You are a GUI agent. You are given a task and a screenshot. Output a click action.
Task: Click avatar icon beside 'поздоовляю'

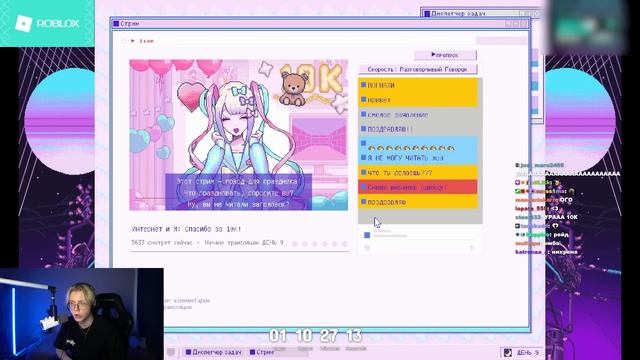[x=363, y=202]
